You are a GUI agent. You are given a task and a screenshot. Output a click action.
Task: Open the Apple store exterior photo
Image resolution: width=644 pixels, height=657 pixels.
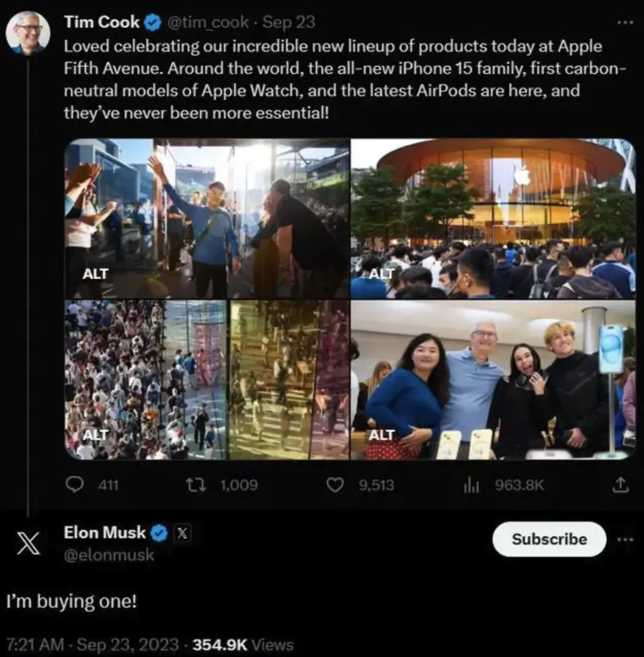coord(492,217)
